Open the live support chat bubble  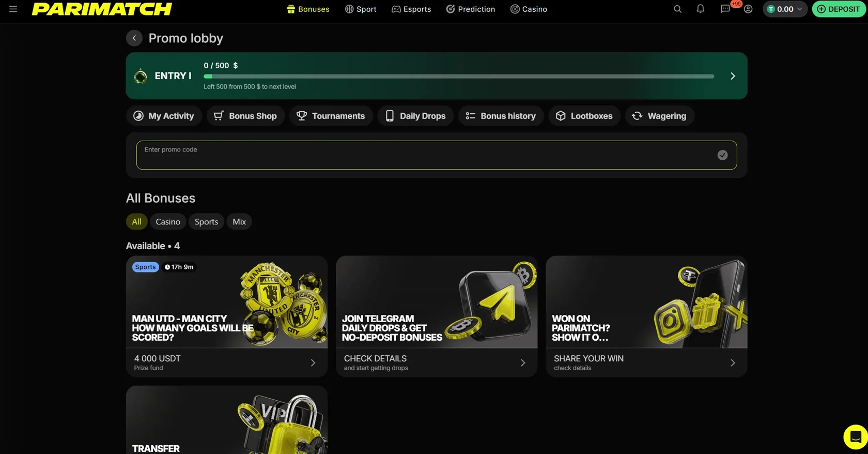click(x=856, y=437)
